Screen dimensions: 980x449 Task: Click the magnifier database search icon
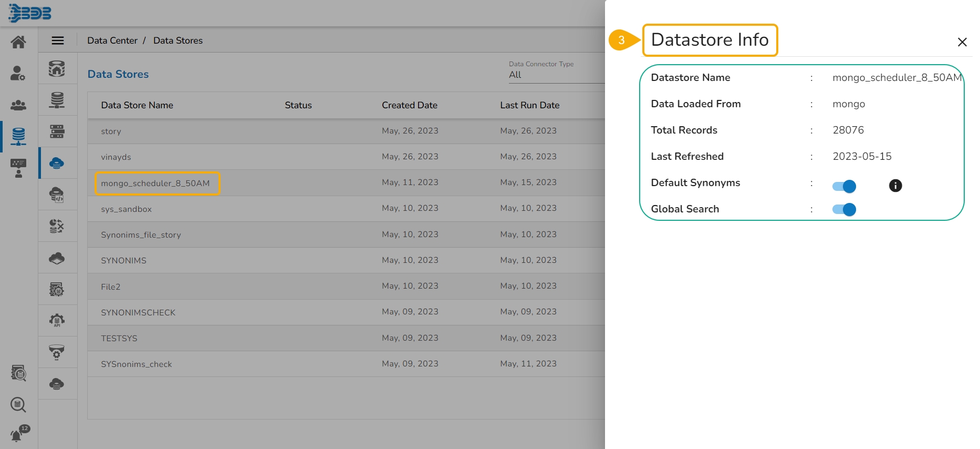(x=18, y=404)
